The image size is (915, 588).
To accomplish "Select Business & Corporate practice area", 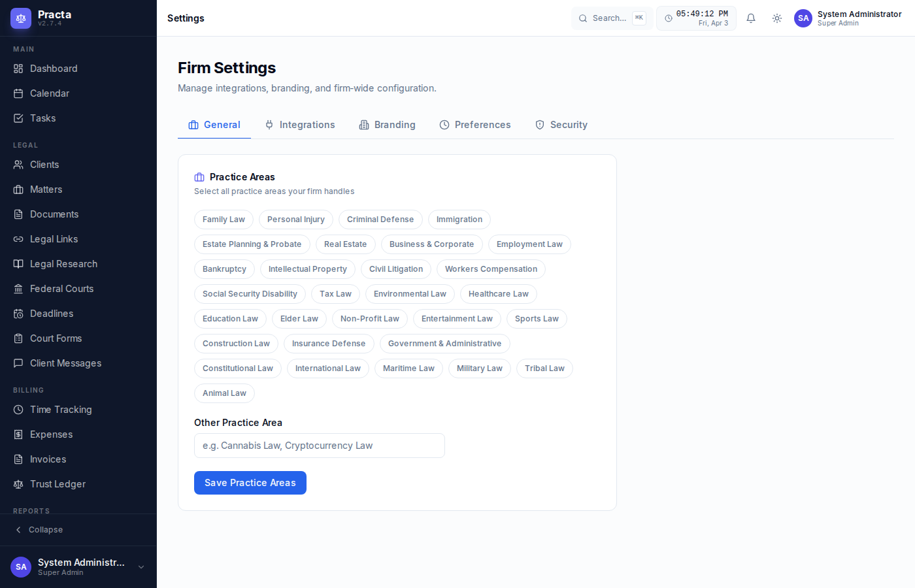I will click(432, 244).
